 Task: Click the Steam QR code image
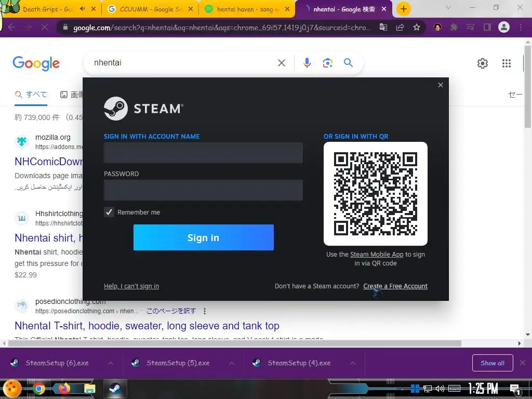(x=376, y=194)
